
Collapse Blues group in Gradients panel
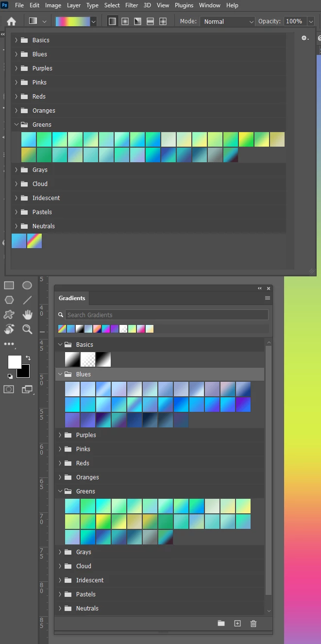tap(60, 374)
